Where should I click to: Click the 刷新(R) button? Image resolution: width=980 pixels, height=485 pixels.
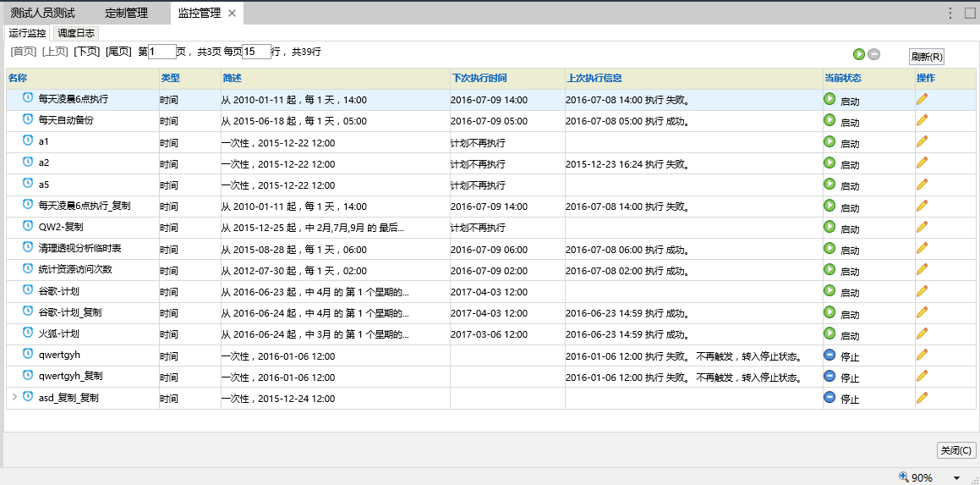coord(926,57)
